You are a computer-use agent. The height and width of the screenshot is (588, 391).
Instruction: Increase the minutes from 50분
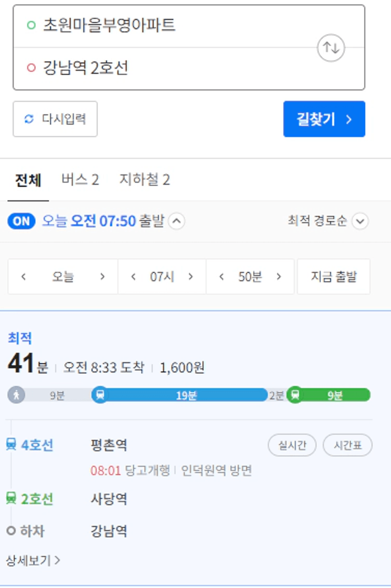(278, 277)
